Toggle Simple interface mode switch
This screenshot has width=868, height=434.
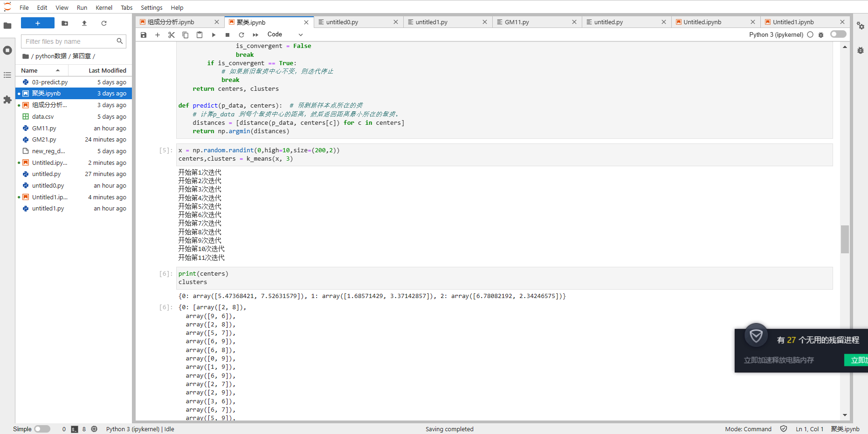coord(42,429)
